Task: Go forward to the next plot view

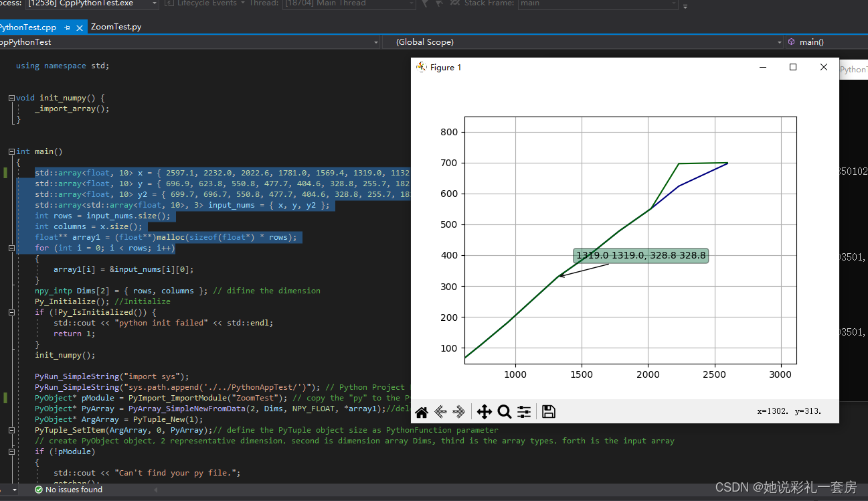Action: click(459, 412)
